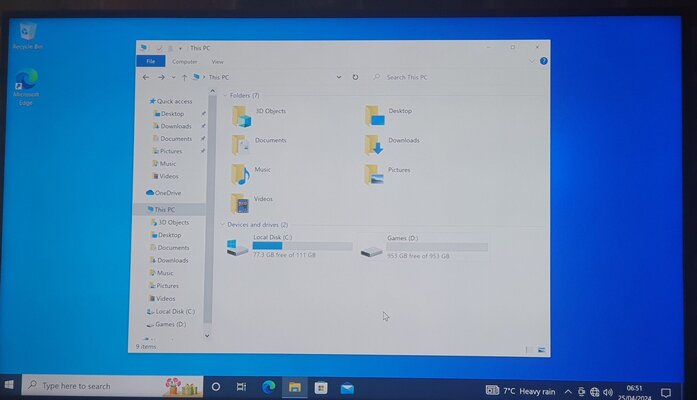
Task: Select the Local Disk (C:) drive icon
Action: (x=237, y=247)
